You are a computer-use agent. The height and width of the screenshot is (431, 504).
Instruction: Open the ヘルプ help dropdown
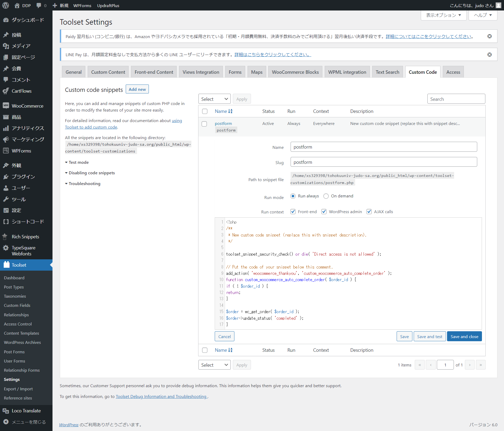(483, 15)
